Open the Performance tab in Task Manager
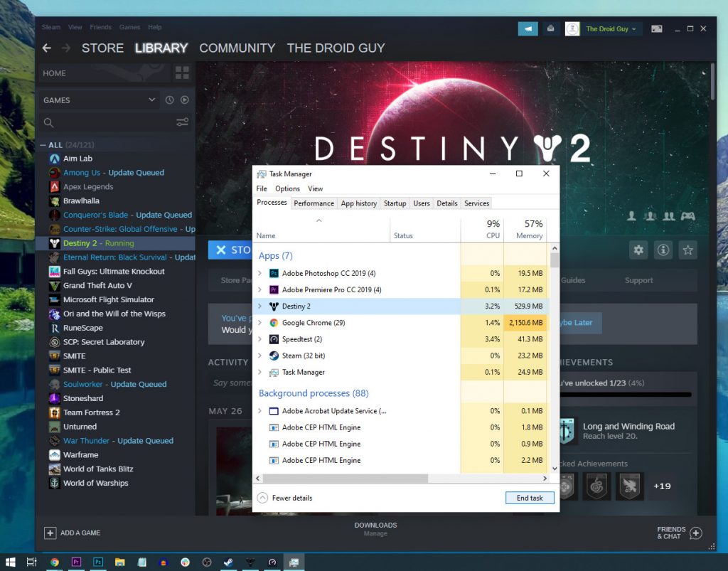Screen dimensions: 728x571 tap(314, 203)
